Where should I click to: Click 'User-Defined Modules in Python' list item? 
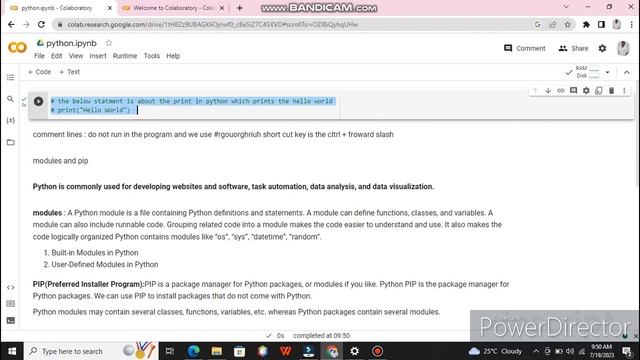[x=105, y=264]
